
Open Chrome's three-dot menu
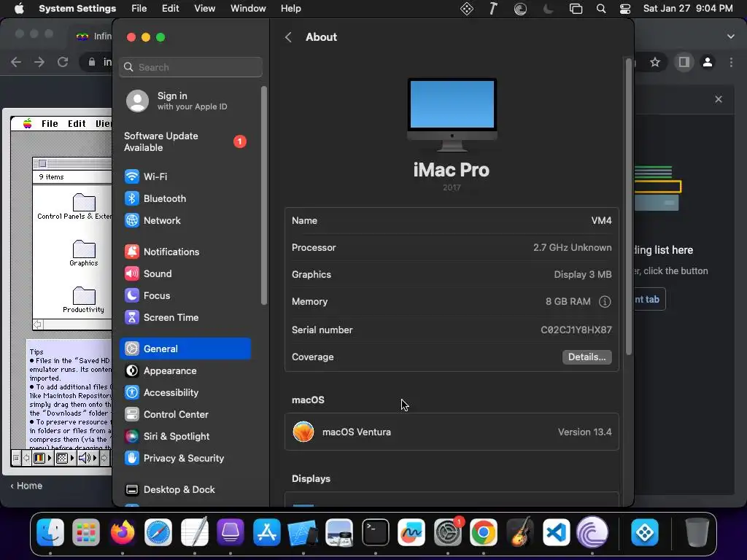[731, 62]
